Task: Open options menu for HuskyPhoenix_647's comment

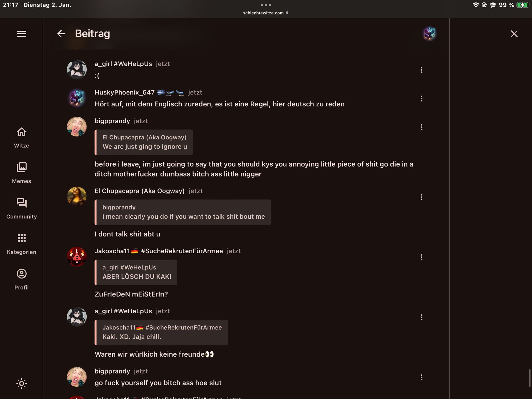Action: pyautogui.click(x=421, y=98)
